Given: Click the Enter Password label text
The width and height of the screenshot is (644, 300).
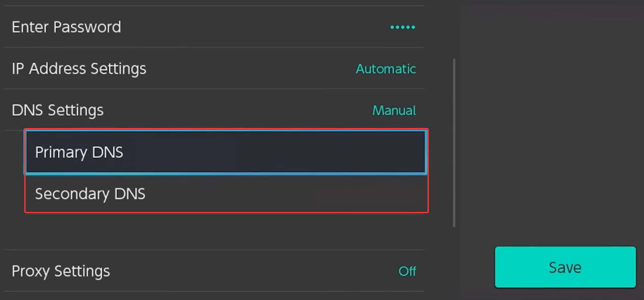Looking at the screenshot, I should point(66,27).
